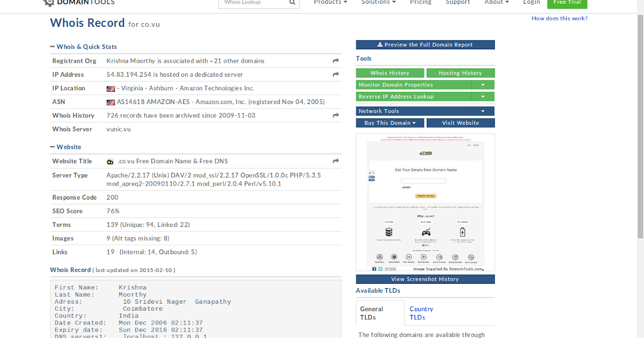Click the SEO Score 76% value
The image size is (644, 338).
click(113, 211)
